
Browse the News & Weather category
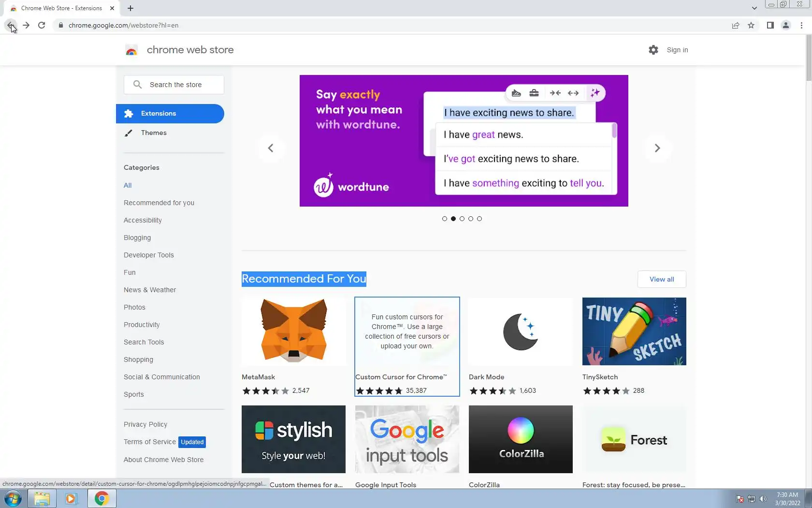pyautogui.click(x=150, y=290)
